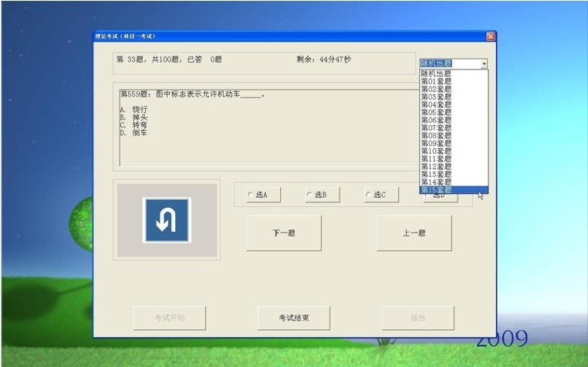Pick 第09套题 question set
The height and width of the screenshot is (367, 588).
pyautogui.click(x=454, y=143)
